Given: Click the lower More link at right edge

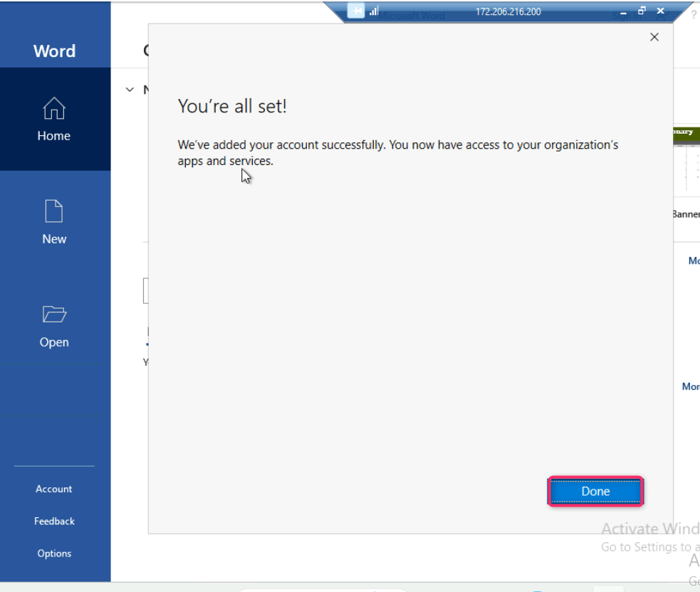Looking at the screenshot, I should pyautogui.click(x=690, y=386).
